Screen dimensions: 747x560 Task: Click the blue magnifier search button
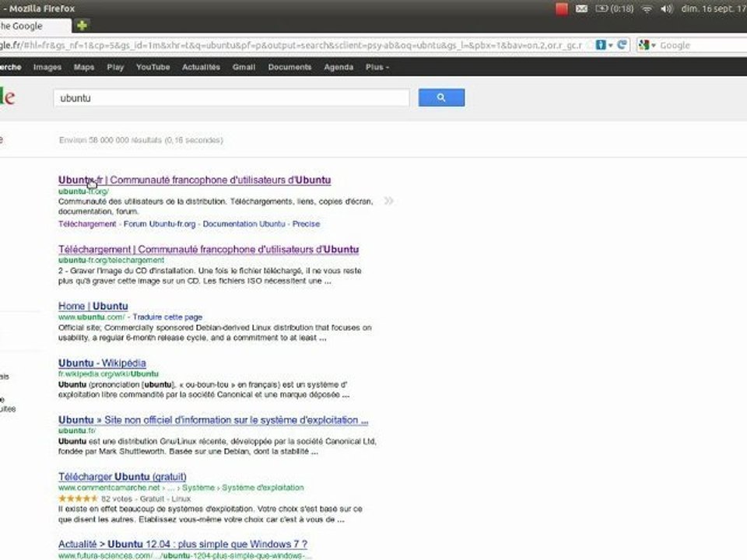[x=441, y=98]
